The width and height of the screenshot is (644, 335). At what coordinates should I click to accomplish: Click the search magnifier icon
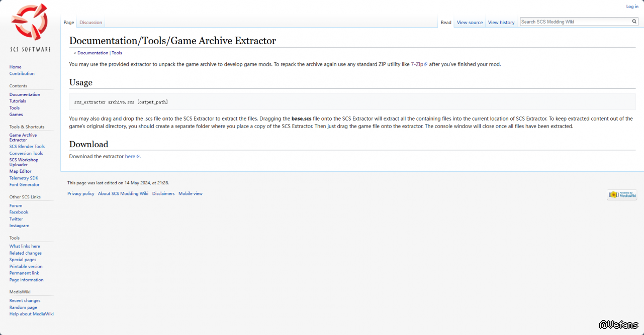pyautogui.click(x=634, y=22)
